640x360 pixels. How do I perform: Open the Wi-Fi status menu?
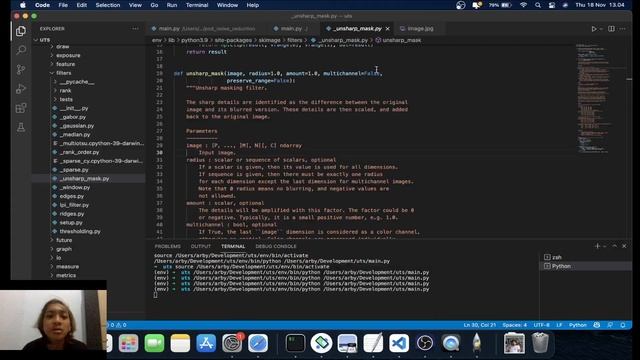pos(523,5)
